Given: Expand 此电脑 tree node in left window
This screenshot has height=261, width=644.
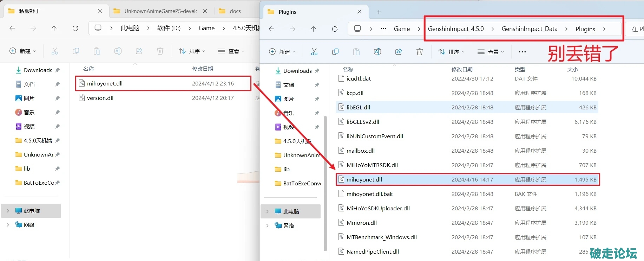Looking at the screenshot, I should pyautogui.click(x=8, y=211).
